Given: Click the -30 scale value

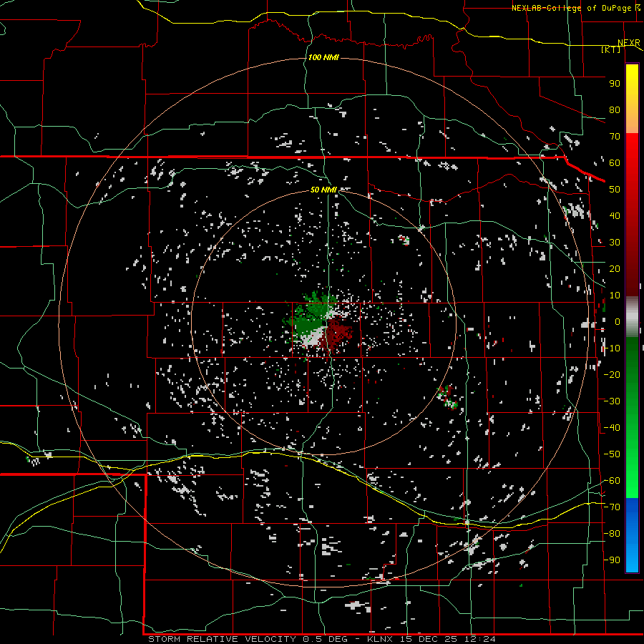Looking at the screenshot, I should [612, 401].
